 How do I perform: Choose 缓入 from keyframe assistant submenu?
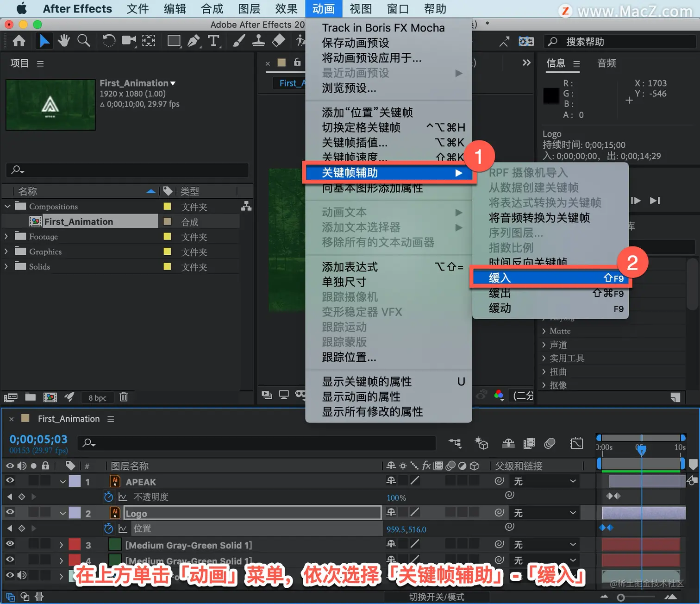tap(550, 278)
